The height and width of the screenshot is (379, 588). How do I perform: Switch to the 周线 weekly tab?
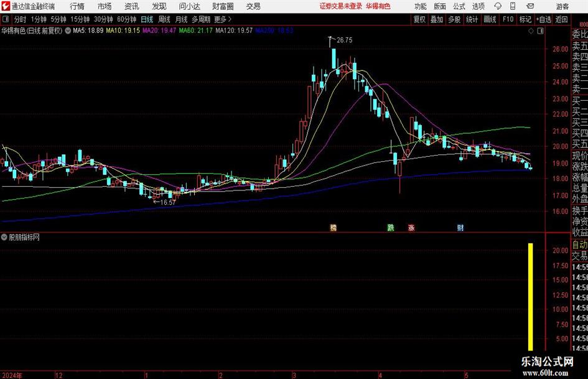(164, 19)
